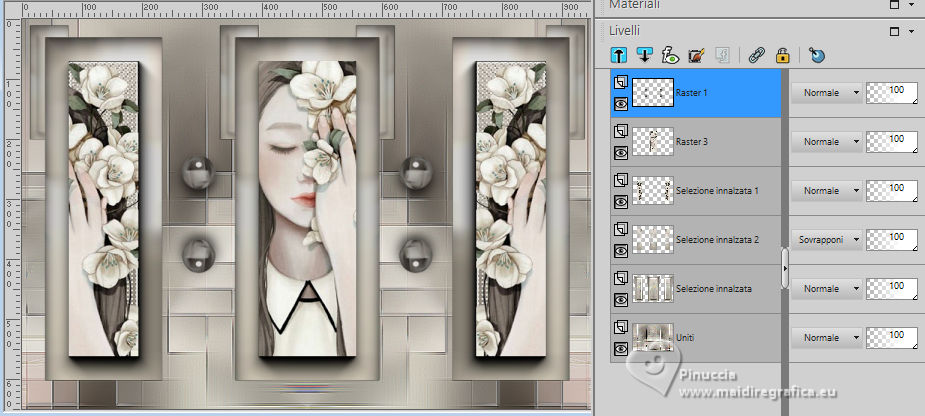Open blend mode dropdown for Uniti

(826, 338)
